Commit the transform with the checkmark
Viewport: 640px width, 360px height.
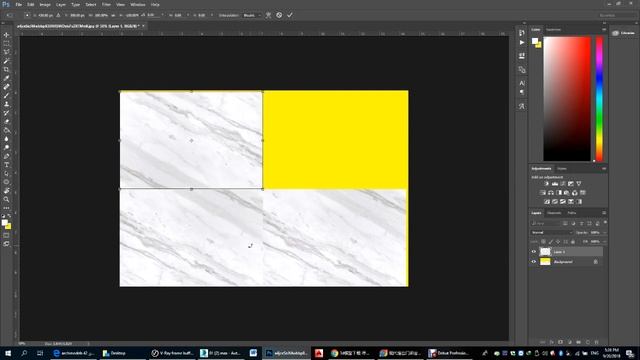pos(290,15)
